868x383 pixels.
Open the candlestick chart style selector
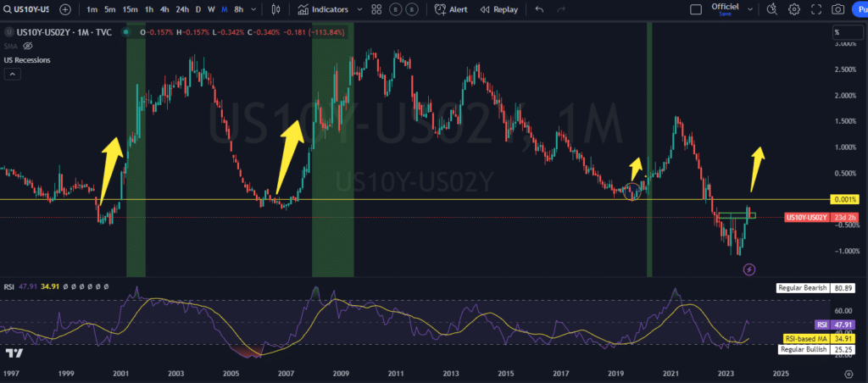tap(275, 10)
